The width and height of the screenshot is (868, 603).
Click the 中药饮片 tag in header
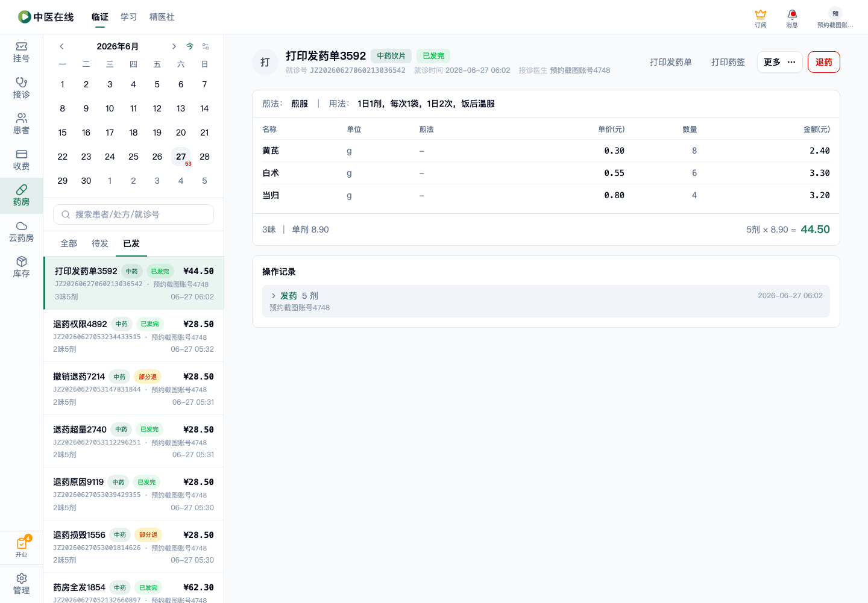pos(391,56)
